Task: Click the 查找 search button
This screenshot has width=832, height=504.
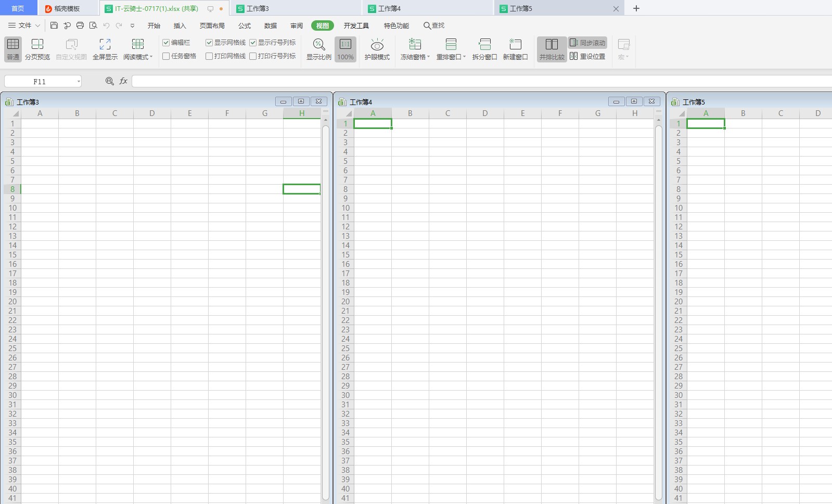Action: click(x=434, y=25)
